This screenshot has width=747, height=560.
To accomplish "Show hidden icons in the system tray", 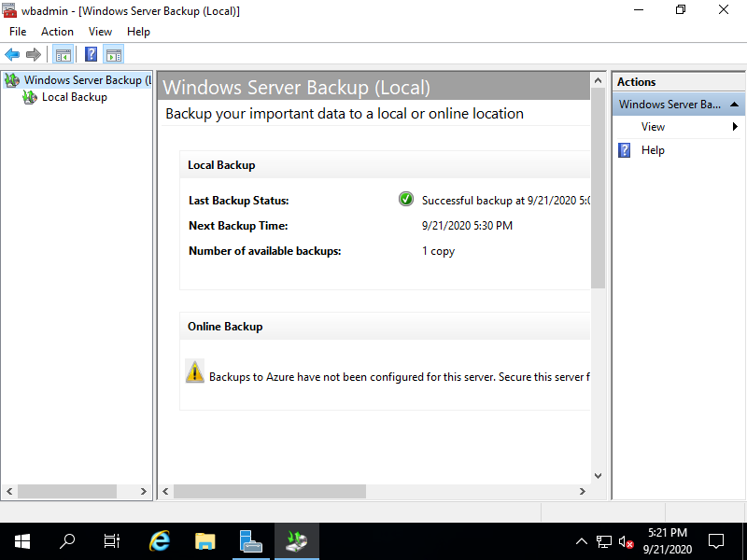I will pyautogui.click(x=582, y=540).
